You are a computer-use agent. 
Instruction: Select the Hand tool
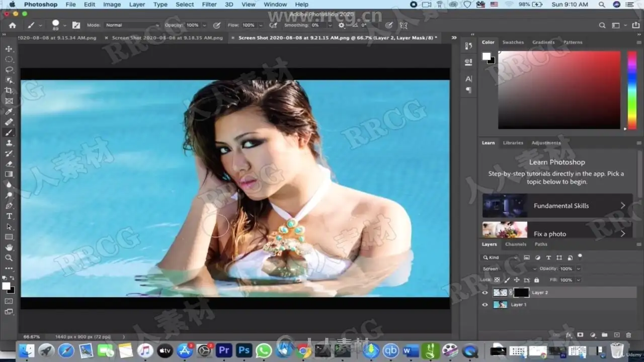[x=9, y=247]
